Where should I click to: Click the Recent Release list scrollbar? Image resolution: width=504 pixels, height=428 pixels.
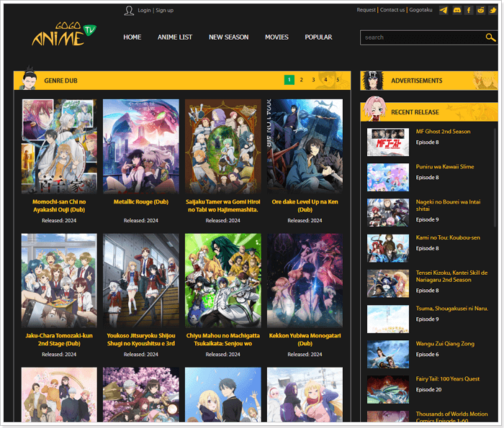pos(495,178)
